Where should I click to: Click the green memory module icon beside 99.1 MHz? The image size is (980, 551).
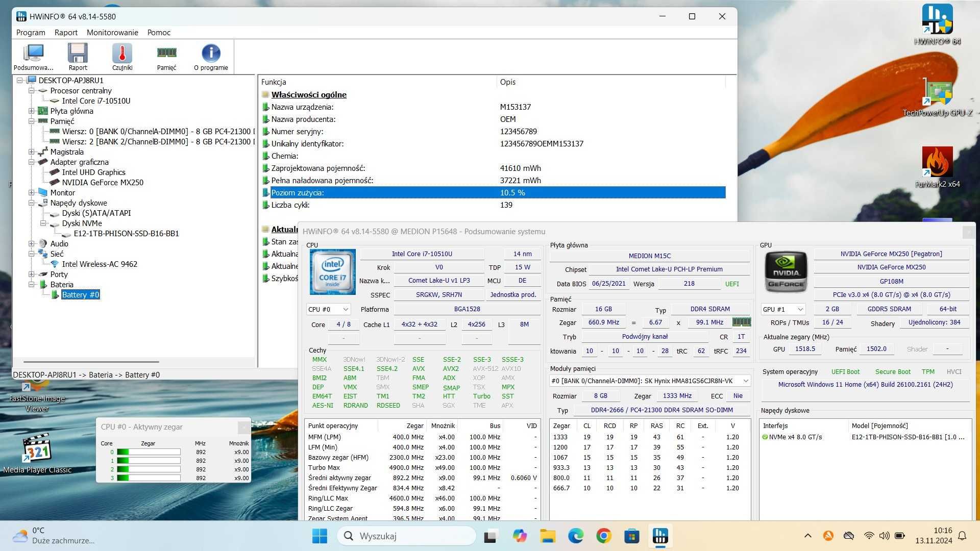pyautogui.click(x=741, y=322)
